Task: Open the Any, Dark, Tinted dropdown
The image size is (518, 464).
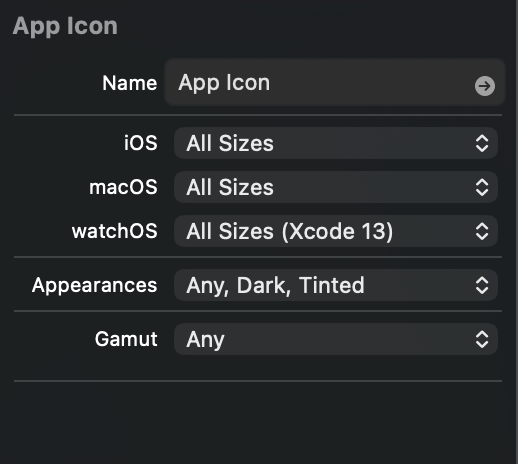Action: 336,285
